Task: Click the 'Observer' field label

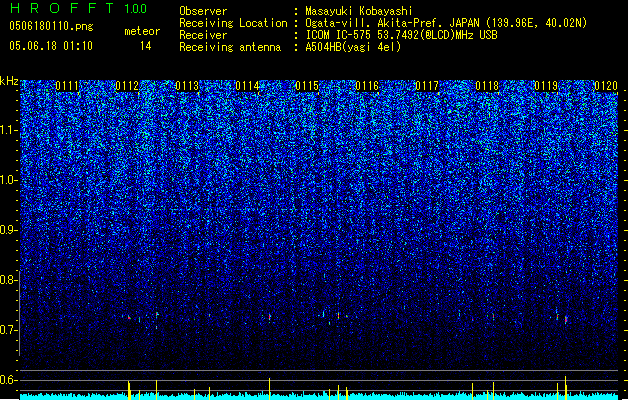Action: click(x=203, y=11)
